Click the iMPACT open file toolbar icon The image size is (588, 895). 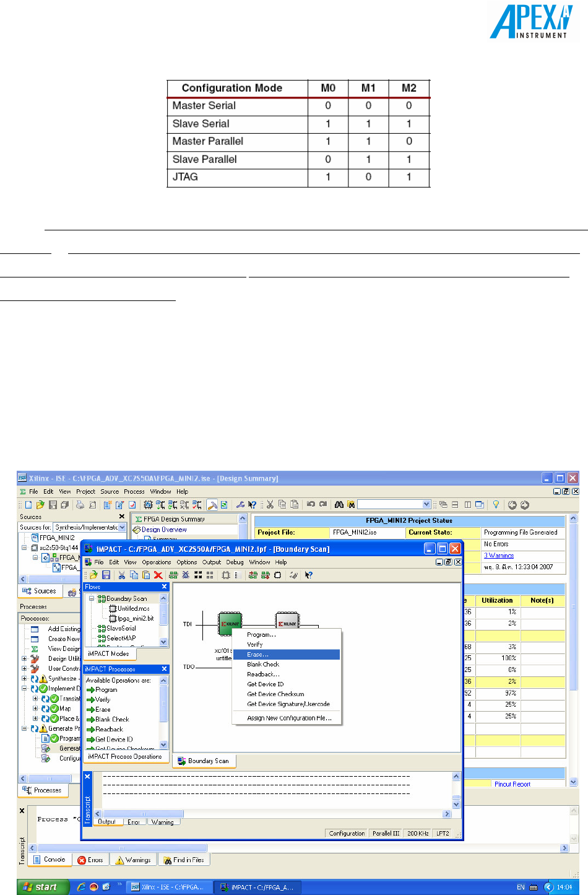click(x=94, y=575)
